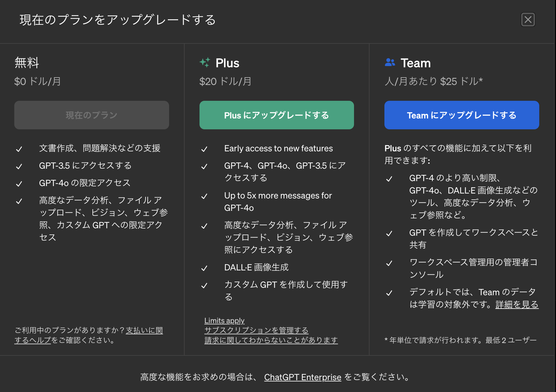Click the $0 ドル/月 price

[x=38, y=81]
